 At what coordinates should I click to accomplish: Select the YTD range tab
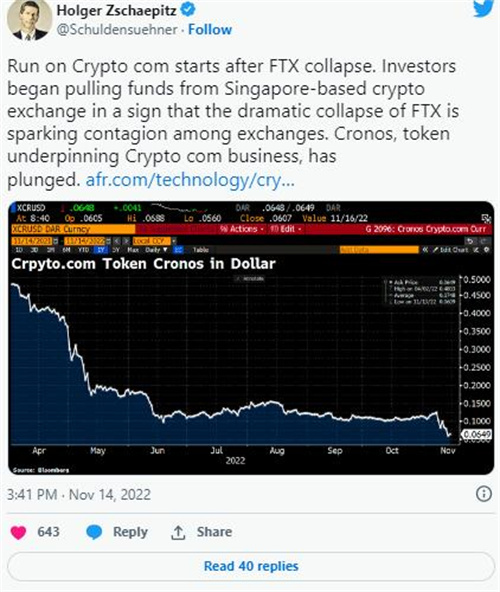pyautogui.click(x=83, y=250)
